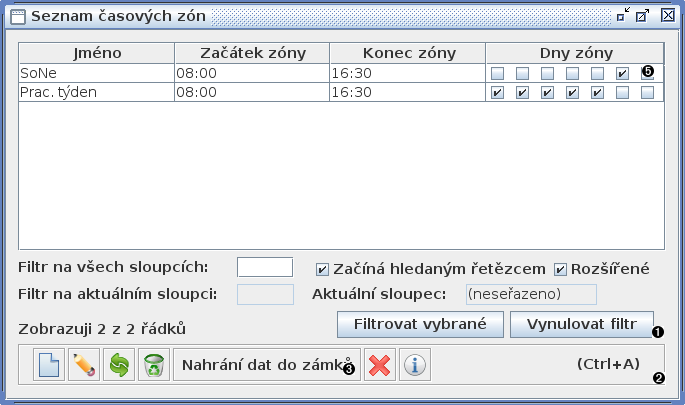The width and height of the screenshot is (685, 405).
Task: Click the 'Dny zóny' column header
Action: coord(575,53)
